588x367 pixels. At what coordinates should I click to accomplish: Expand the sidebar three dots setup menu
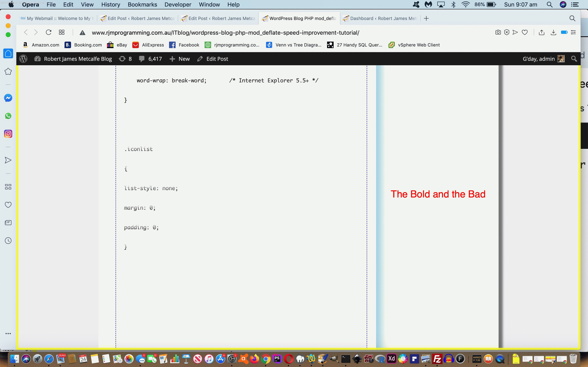(x=8, y=334)
